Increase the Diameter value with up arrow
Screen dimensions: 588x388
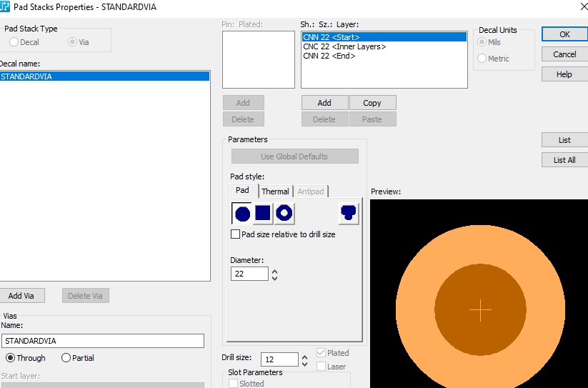click(275, 270)
